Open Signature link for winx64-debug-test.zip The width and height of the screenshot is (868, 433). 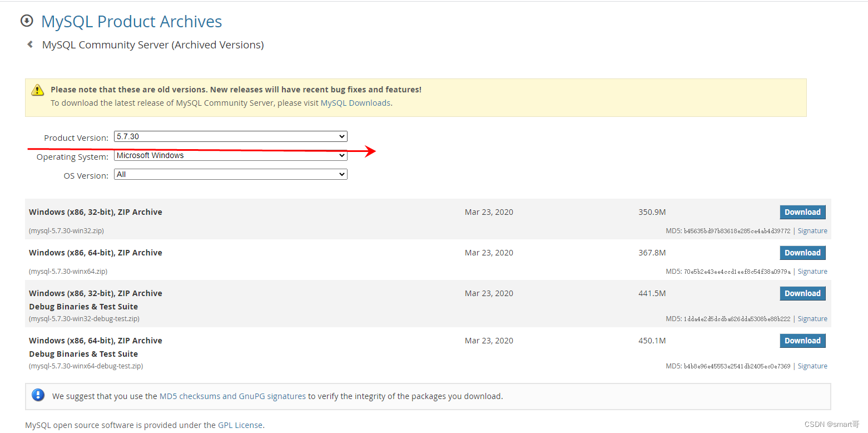point(812,366)
